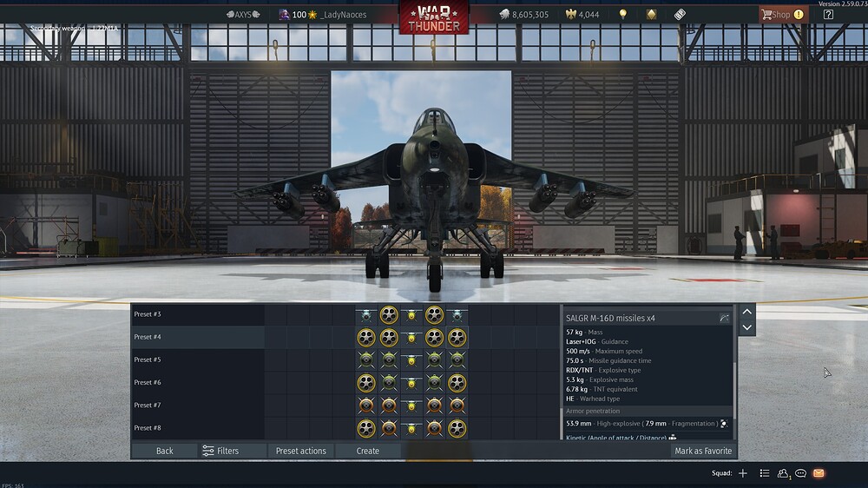Click Preset #4 rightmost rocket pod icon
868x488 pixels.
coord(457,337)
